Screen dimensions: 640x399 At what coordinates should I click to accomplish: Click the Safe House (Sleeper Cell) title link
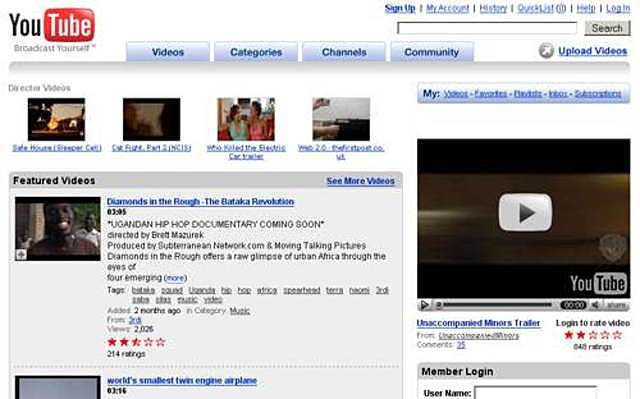tap(57, 148)
